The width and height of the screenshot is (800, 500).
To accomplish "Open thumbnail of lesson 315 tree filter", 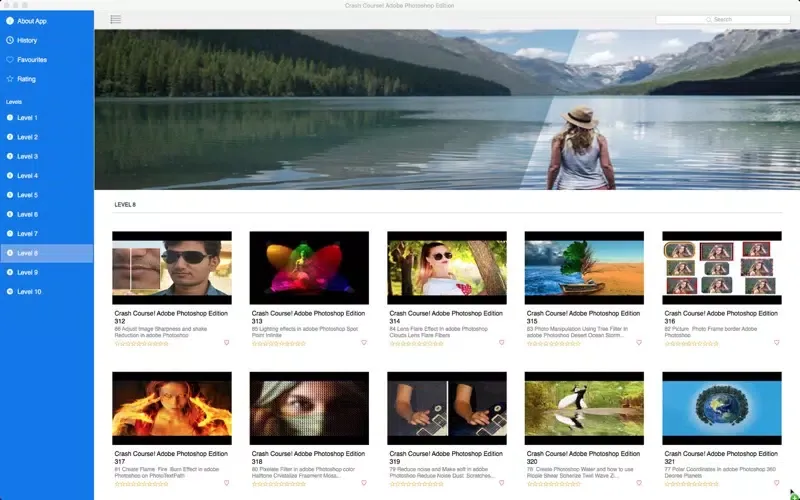I will click(584, 268).
